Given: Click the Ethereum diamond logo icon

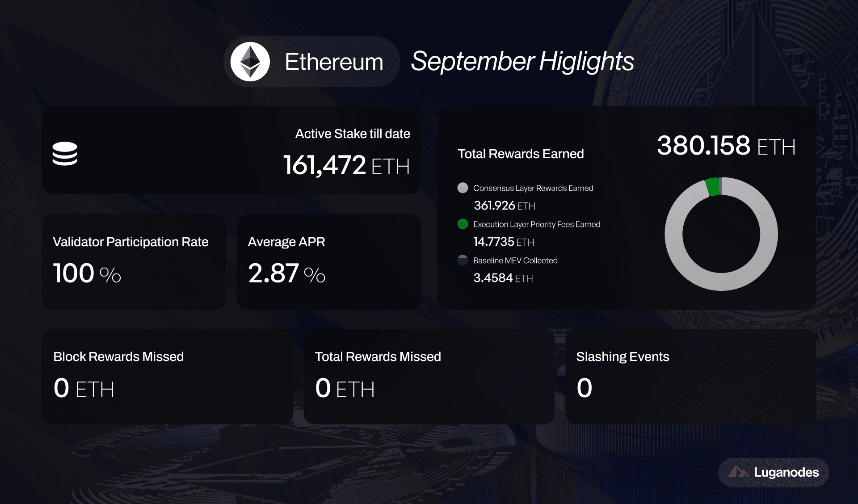Looking at the screenshot, I should point(250,62).
